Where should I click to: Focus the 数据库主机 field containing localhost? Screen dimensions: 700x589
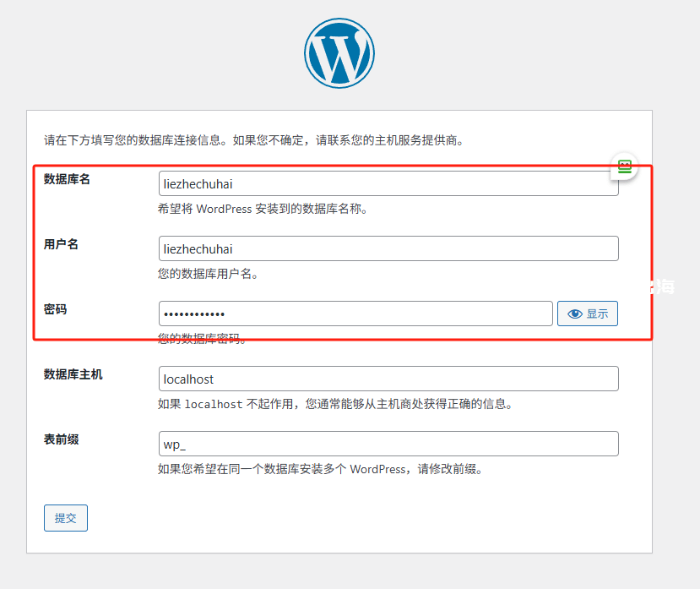[388, 379]
